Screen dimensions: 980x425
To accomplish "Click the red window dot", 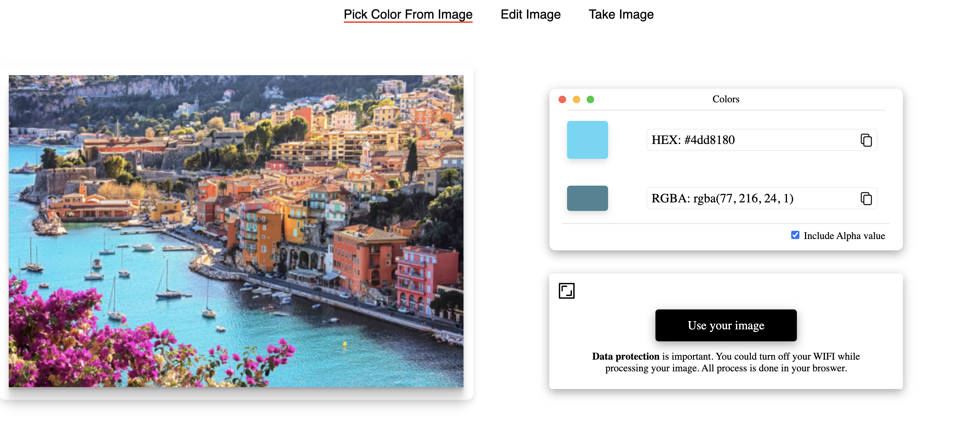I will pos(562,99).
